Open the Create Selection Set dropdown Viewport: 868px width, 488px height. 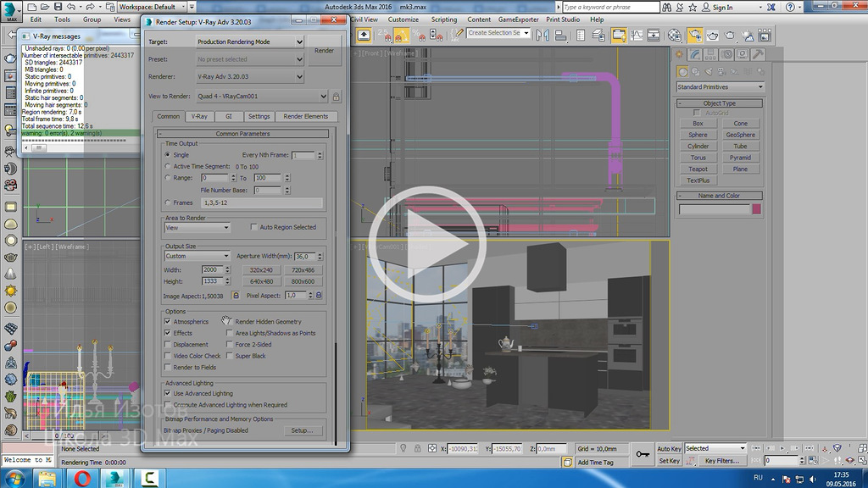coord(498,33)
